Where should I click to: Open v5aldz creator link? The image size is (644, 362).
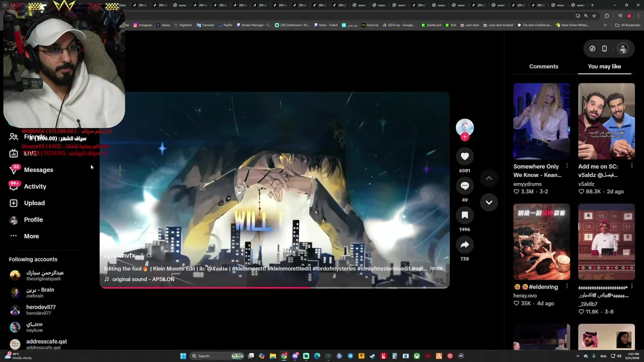coord(586,184)
